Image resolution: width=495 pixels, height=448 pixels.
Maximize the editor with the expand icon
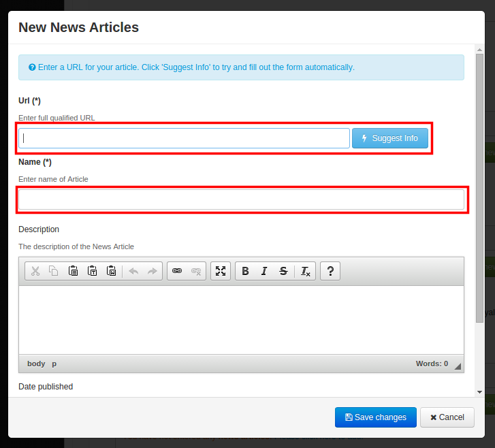[x=221, y=271]
